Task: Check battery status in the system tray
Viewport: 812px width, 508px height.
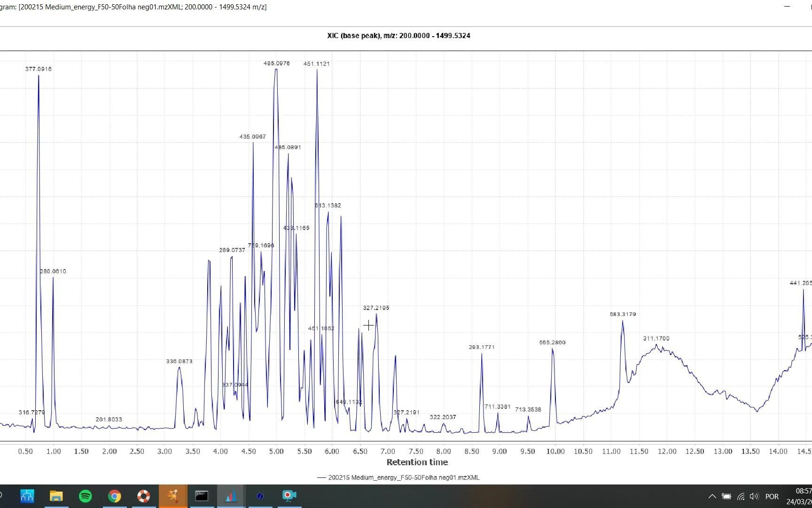Action: [x=726, y=496]
